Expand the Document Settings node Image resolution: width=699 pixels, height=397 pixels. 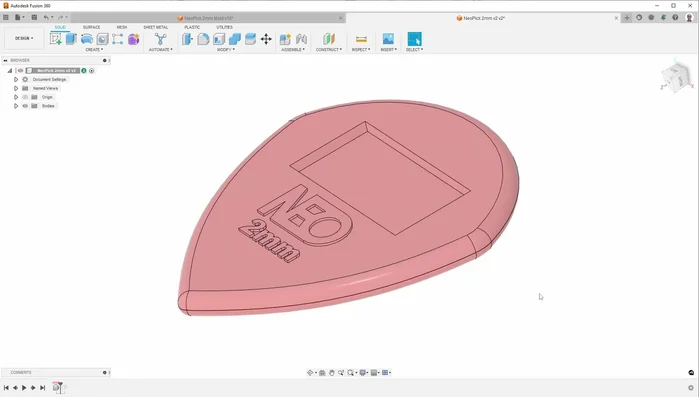pos(16,79)
